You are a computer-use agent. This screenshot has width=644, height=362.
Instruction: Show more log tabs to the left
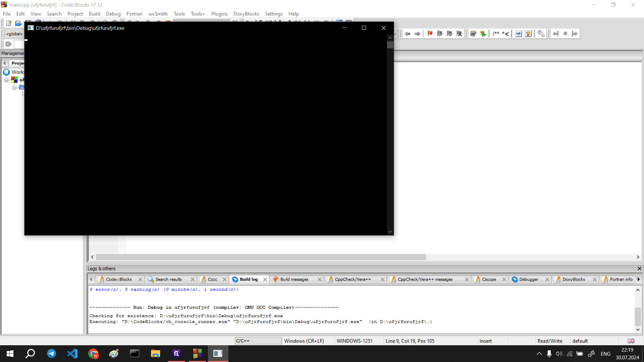tap(91, 279)
